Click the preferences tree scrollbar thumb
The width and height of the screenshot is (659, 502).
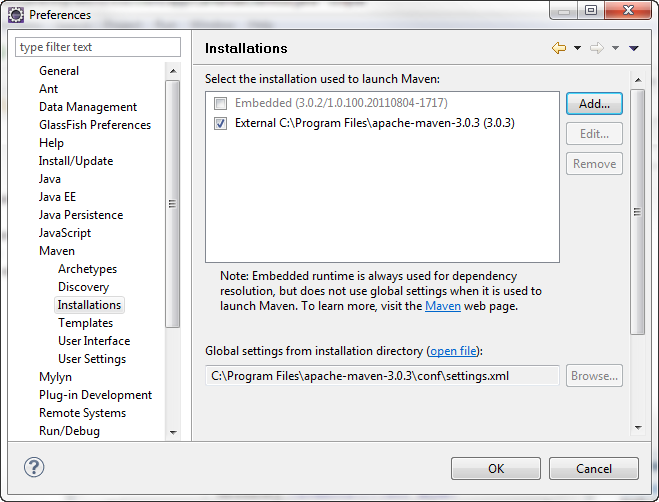(x=172, y=203)
